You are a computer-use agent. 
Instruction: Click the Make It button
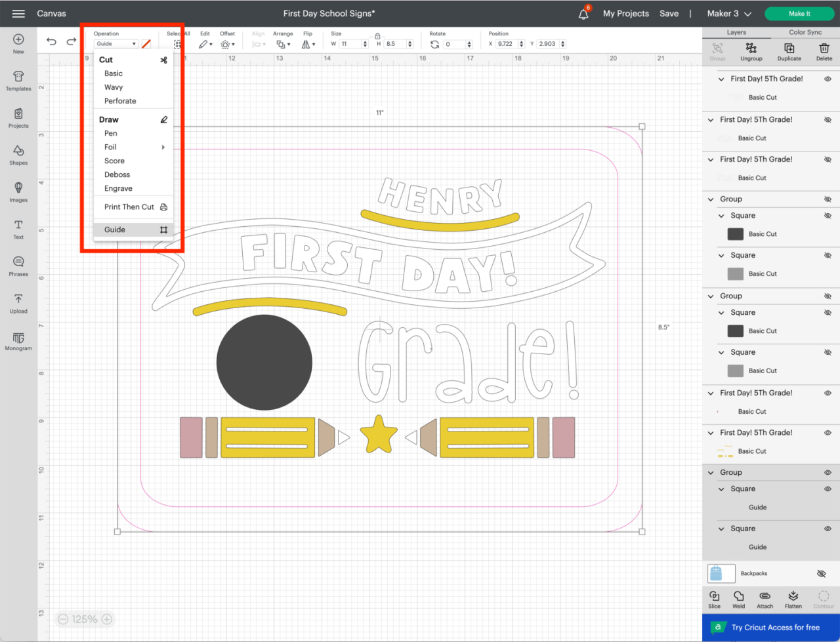pos(799,13)
